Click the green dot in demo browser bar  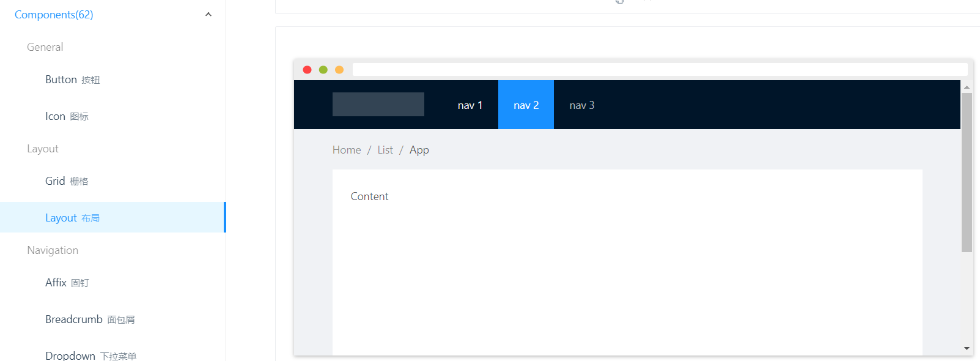[323, 70]
